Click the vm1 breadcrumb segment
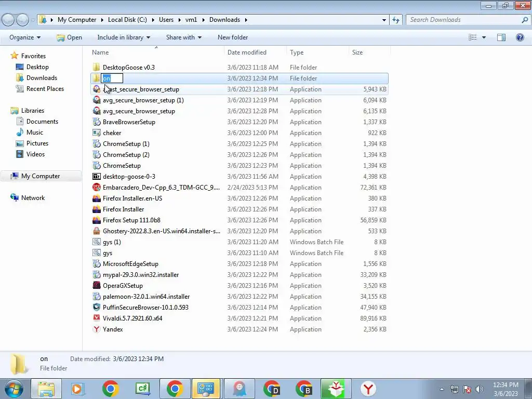 (191, 20)
